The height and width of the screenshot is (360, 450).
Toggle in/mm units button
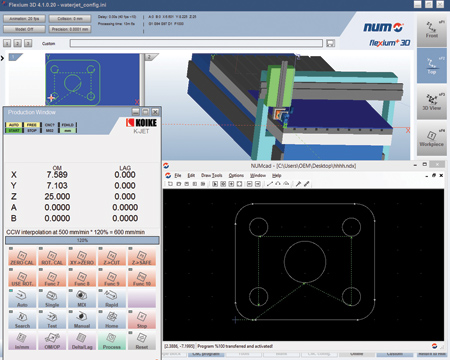[22, 341]
